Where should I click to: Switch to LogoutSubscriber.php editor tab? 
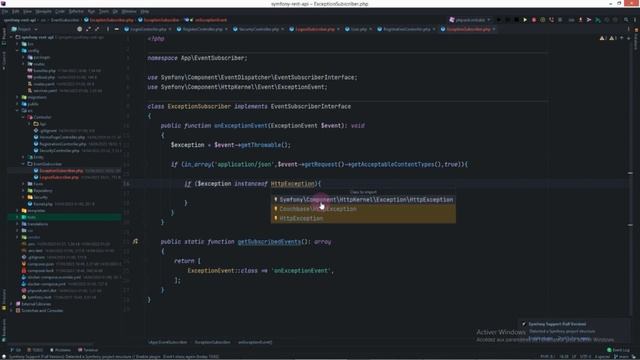pyautogui.click(x=315, y=29)
